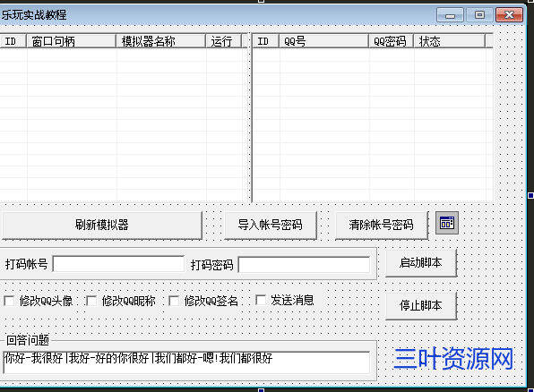Focus the 打码密码 input field

[304, 265]
